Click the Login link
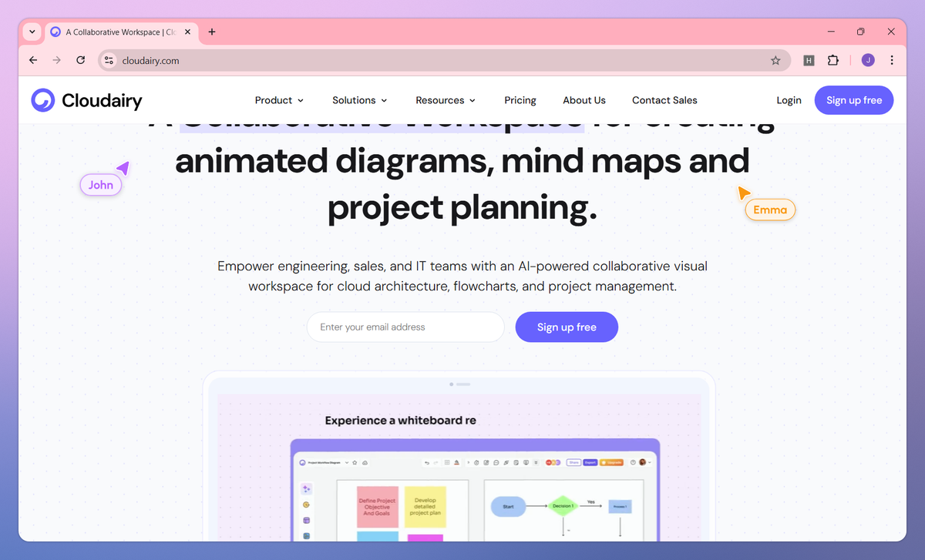Viewport: 925px width, 560px height. tap(789, 100)
